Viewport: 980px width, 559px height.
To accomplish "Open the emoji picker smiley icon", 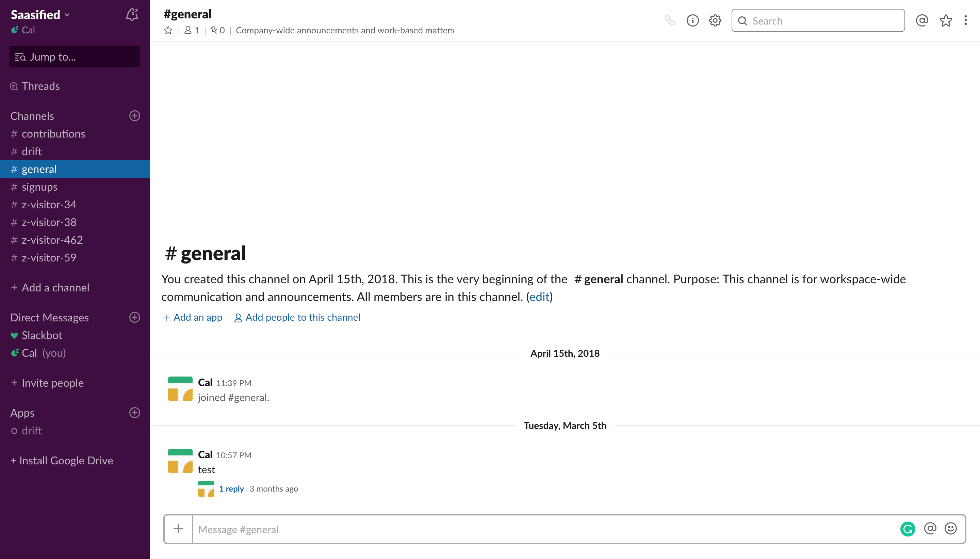I will click(950, 529).
